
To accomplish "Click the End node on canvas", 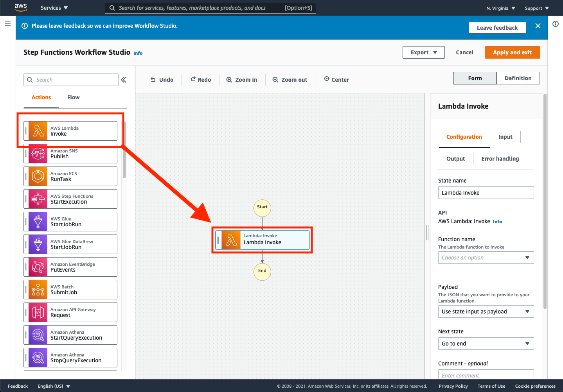I will pyautogui.click(x=262, y=271).
